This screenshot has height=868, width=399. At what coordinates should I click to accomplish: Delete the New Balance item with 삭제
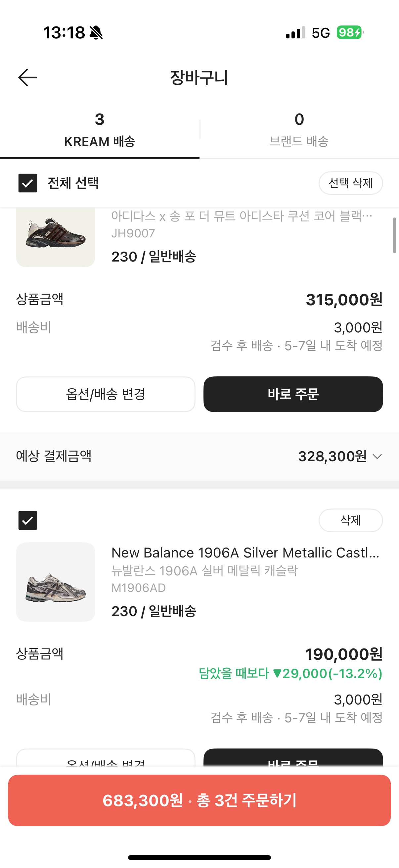coord(350,520)
